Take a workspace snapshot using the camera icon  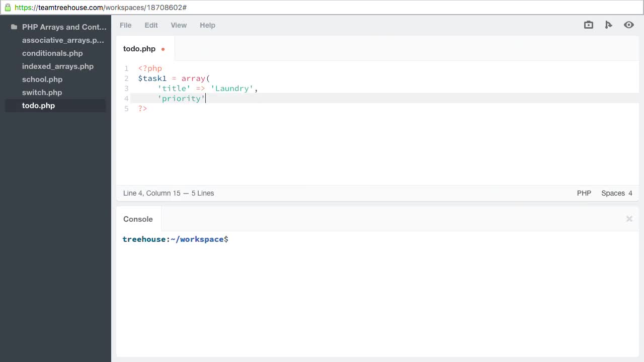point(588,25)
